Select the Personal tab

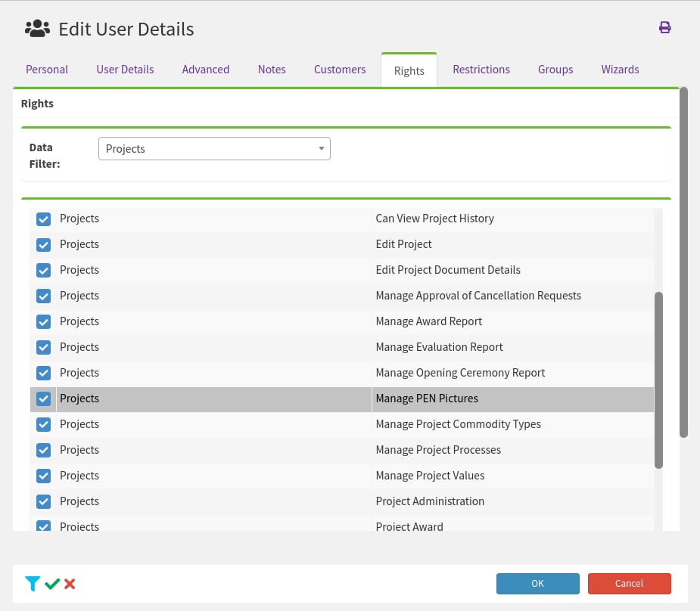47,70
